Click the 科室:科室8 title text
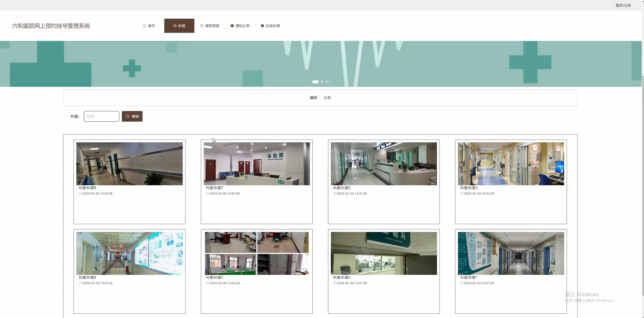This screenshot has height=318, width=644. point(87,188)
